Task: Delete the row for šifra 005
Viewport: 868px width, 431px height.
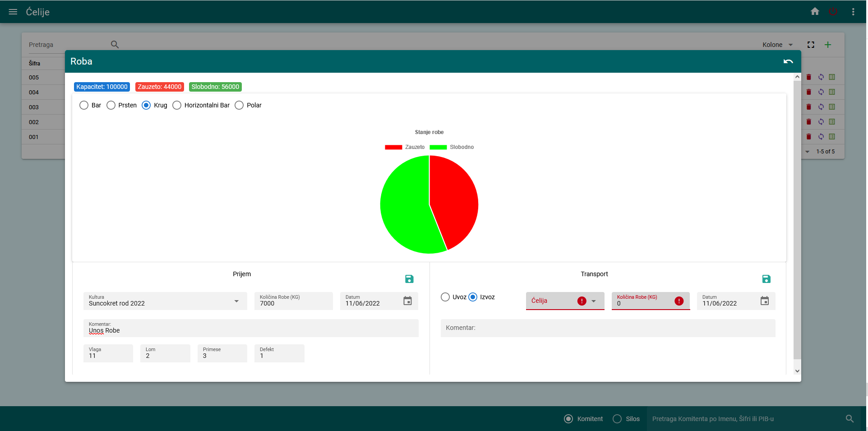Action: (809, 77)
